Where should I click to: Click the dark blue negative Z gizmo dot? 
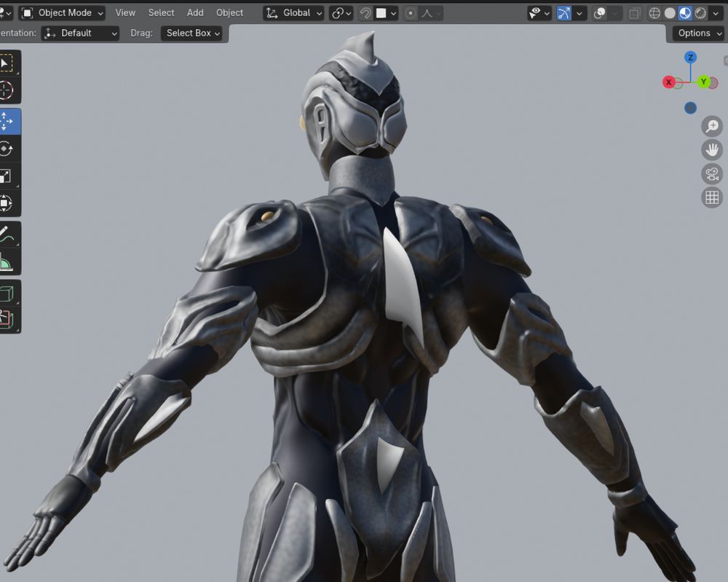pyautogui.click(x=690, y=108)
